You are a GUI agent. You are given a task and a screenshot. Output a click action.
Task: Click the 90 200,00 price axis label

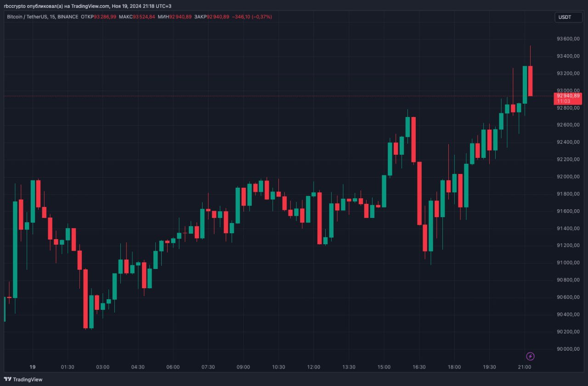click(x=568, y=331)
